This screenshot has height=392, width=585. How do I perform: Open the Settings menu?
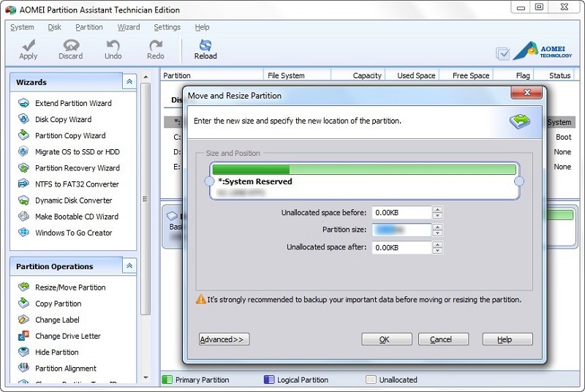(167, 27)
